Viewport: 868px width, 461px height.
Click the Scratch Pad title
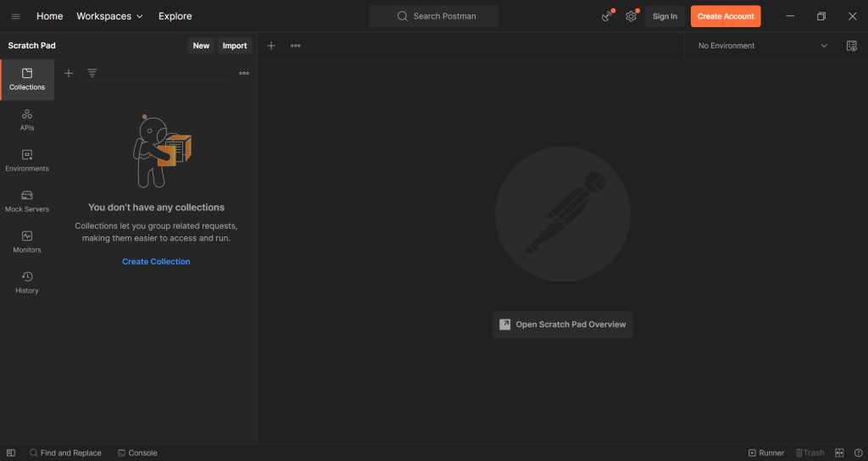(x=31, y=46)
